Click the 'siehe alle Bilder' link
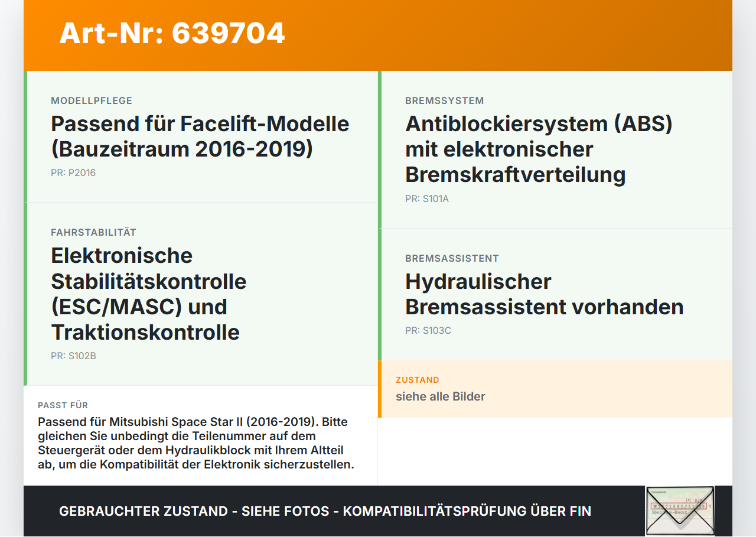Image resolution: width=756 pixels, height=537 pixels. point(441,396)
